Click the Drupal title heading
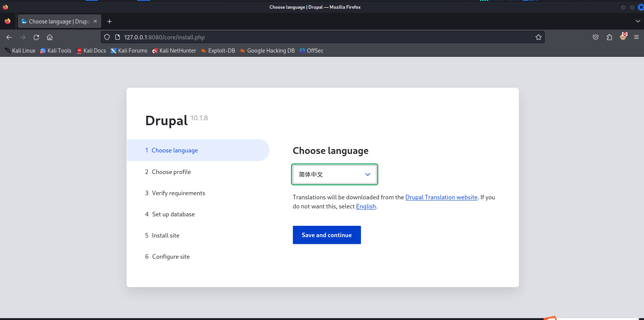 [x=167, y=121]
